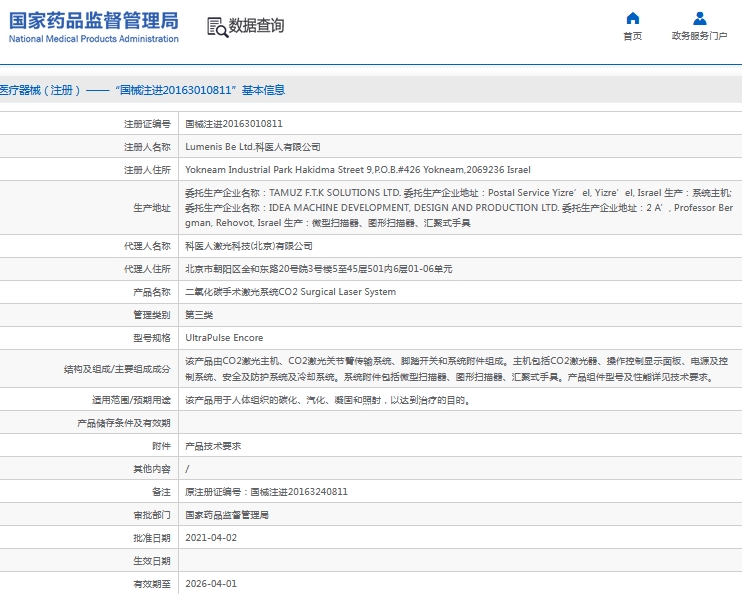
Task: Select the Yokneam Industrial Park address value
Action: [x=358, y=170]
